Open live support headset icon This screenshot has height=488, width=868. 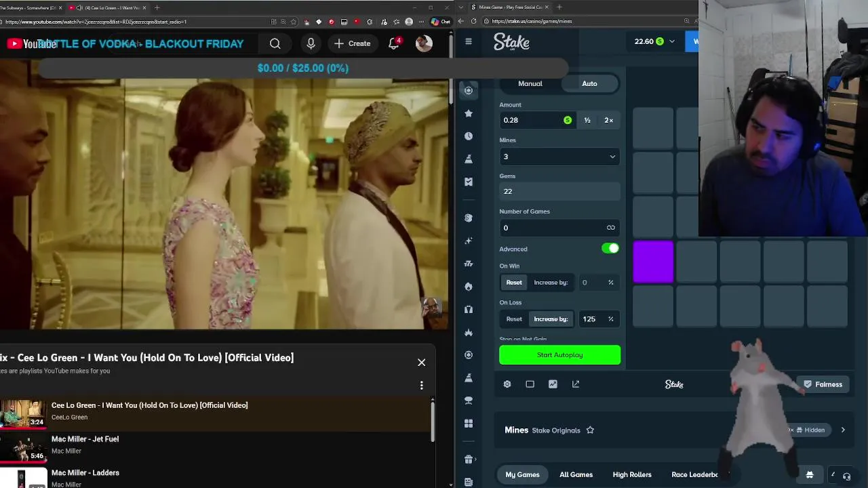(x=846, y=476)
